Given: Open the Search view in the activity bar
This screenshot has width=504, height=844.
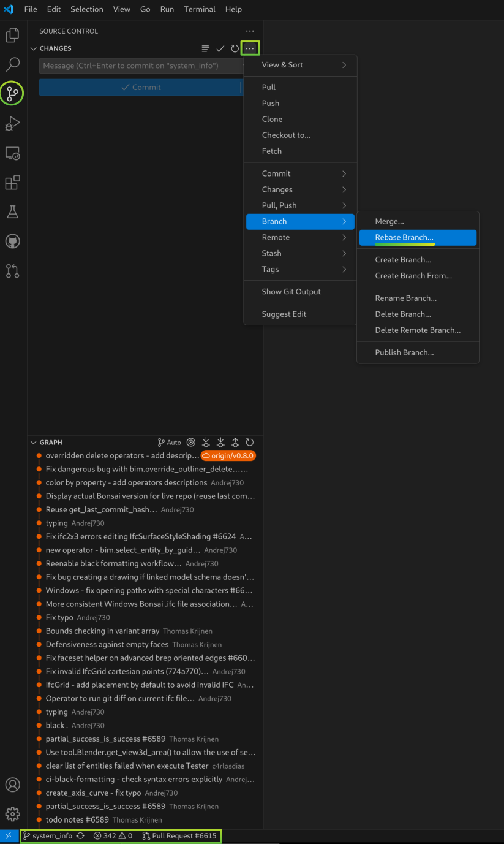Looking at the screenshot, I should (13, 64).
